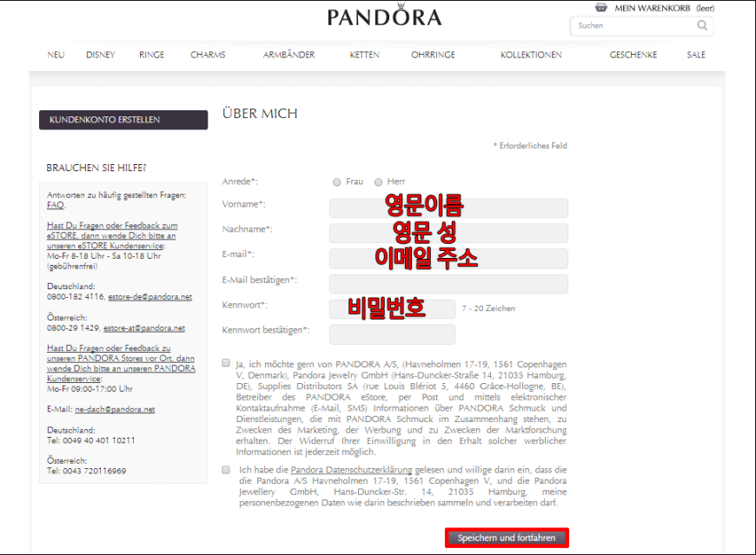Click KUNDENKONTO ERSTELLEN tab
Viewport: 756px width, 555px height.
pyautogui.click(x=123, y=120)
